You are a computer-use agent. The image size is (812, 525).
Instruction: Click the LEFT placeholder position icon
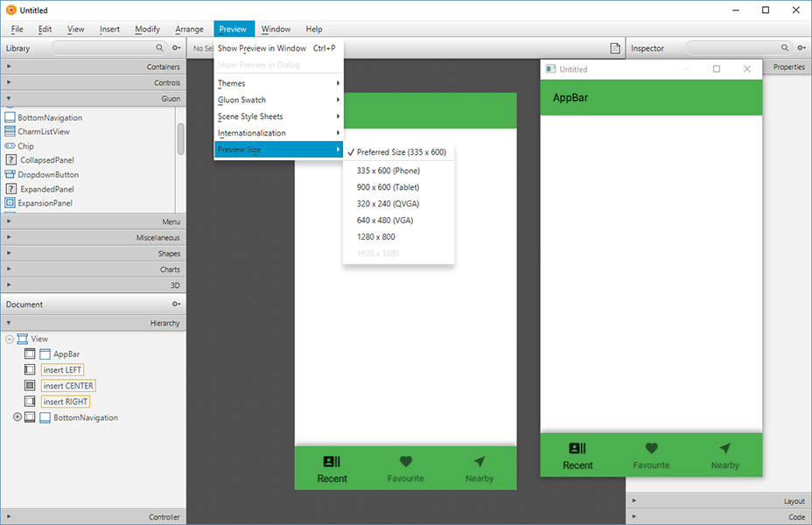30,369
